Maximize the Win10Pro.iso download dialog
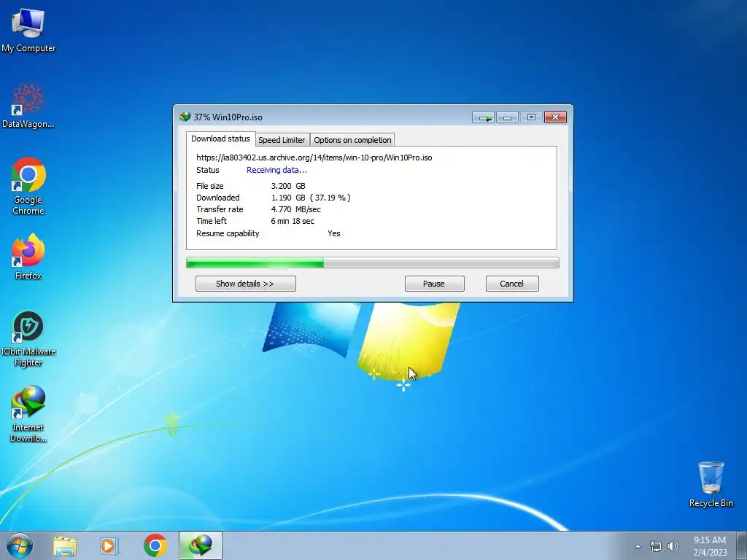The image size is (747, 560). 531,117
